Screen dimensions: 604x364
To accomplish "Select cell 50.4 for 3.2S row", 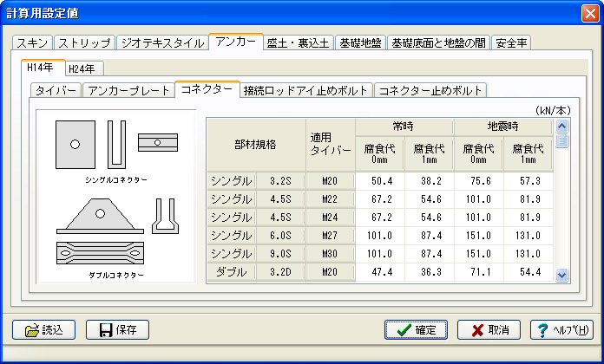I will (380, 181).
